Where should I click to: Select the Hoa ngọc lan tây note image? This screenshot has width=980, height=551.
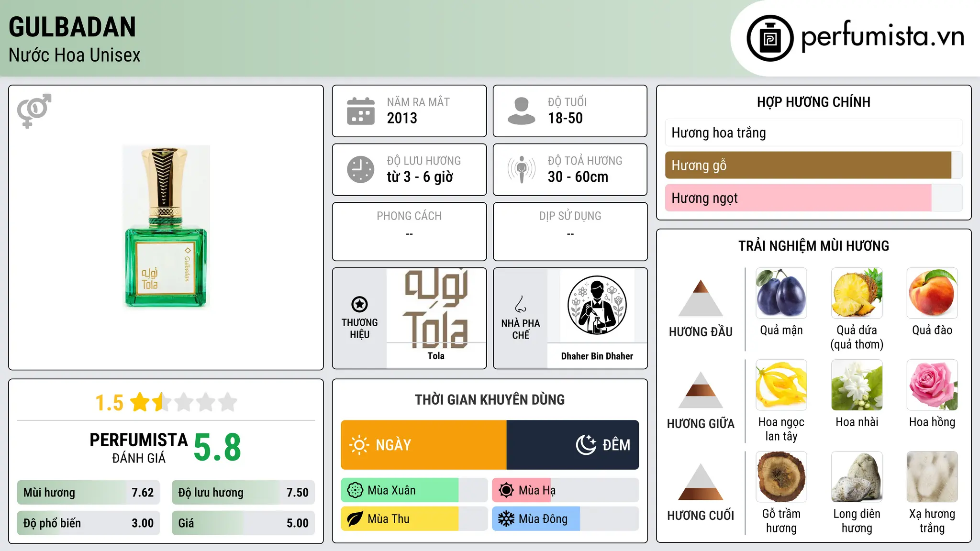[x=781, y=385]
